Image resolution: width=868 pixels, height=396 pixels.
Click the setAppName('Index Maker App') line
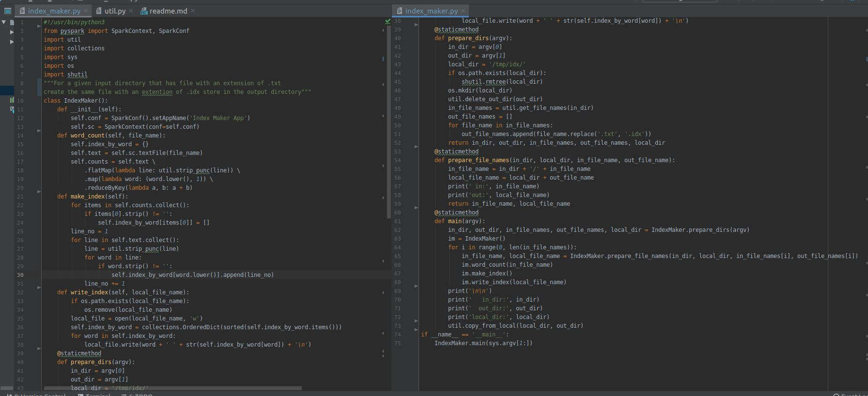pyautogui.click(x=160, y=118)
